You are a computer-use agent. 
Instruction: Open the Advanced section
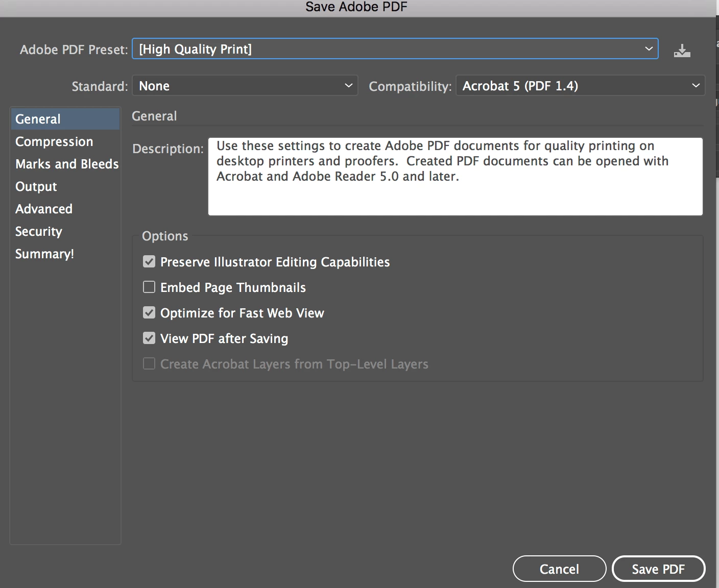[x=65, y=209]
